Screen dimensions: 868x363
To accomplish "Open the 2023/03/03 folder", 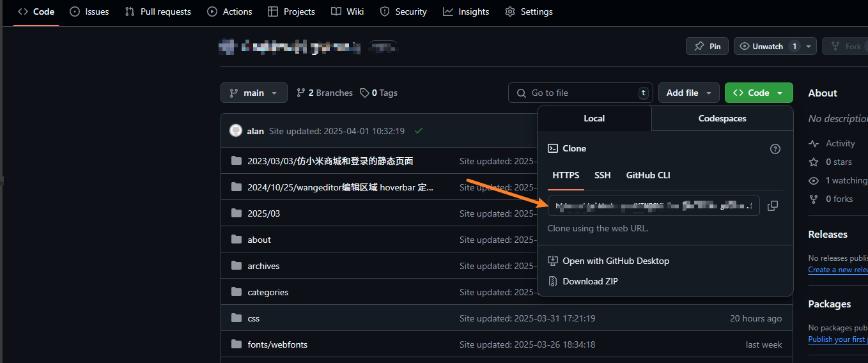I will point(330,161).
